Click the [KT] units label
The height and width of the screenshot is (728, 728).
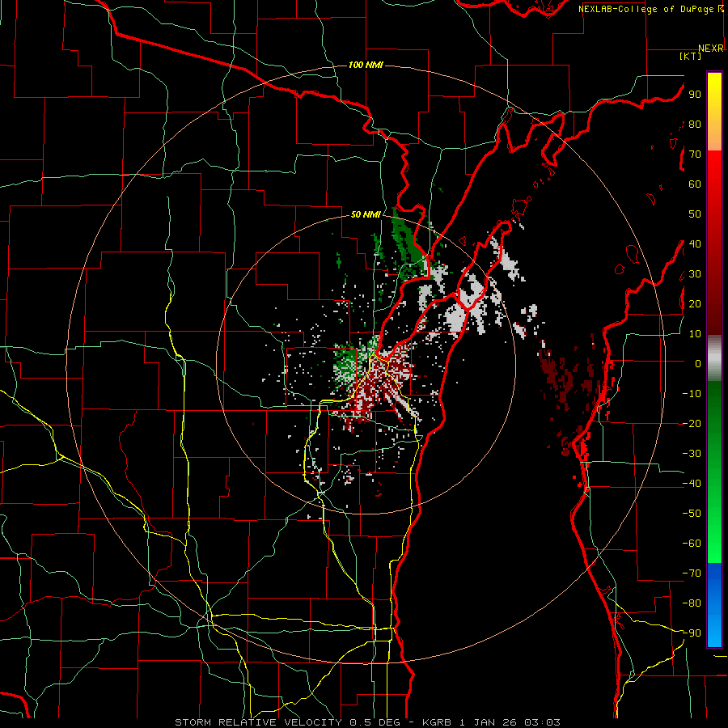coord(690,56)
